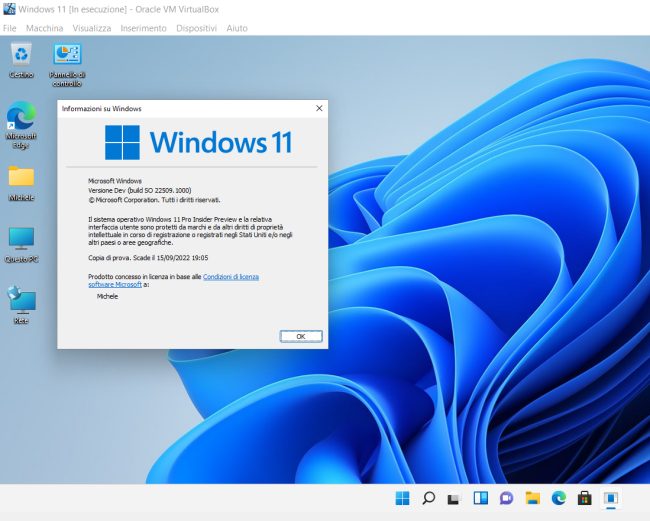Select the Rete network desktop icon
The width and height of the screenshot is (650, 521).
pos(21,302)
